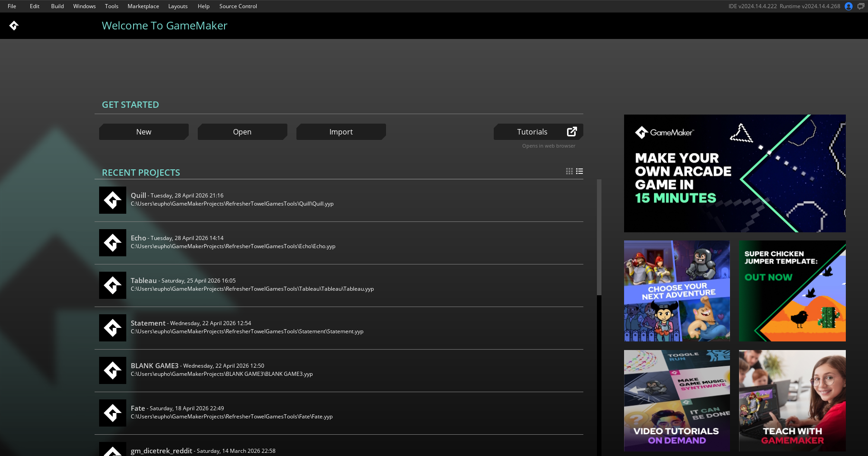
Task: Click the Quill.yyp file path
Action: pyautogui.click(x=232, y=204)
